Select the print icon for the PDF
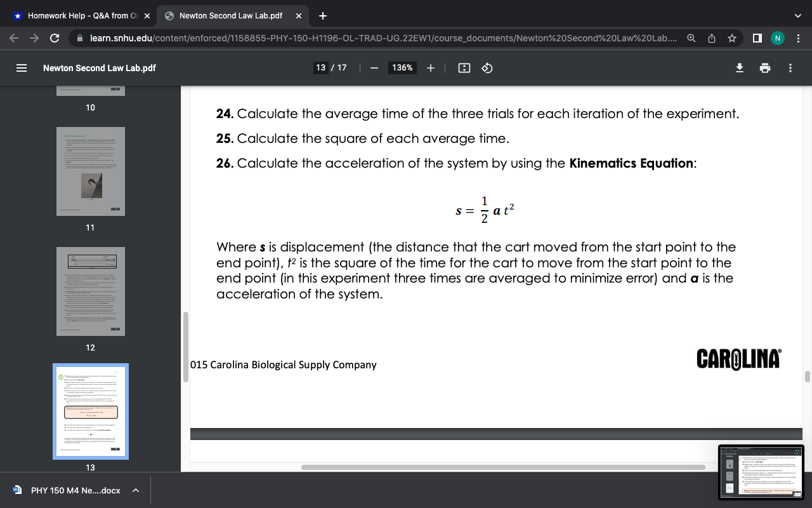This screenshot has height=508, width=812. (x=764, y=68)
